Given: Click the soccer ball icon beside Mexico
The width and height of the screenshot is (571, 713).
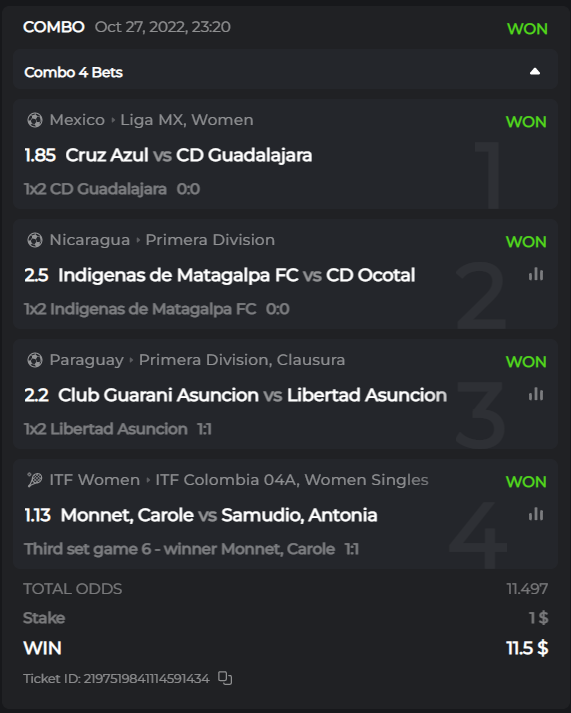Looking at the screenshot, I should tap(35, 120).
